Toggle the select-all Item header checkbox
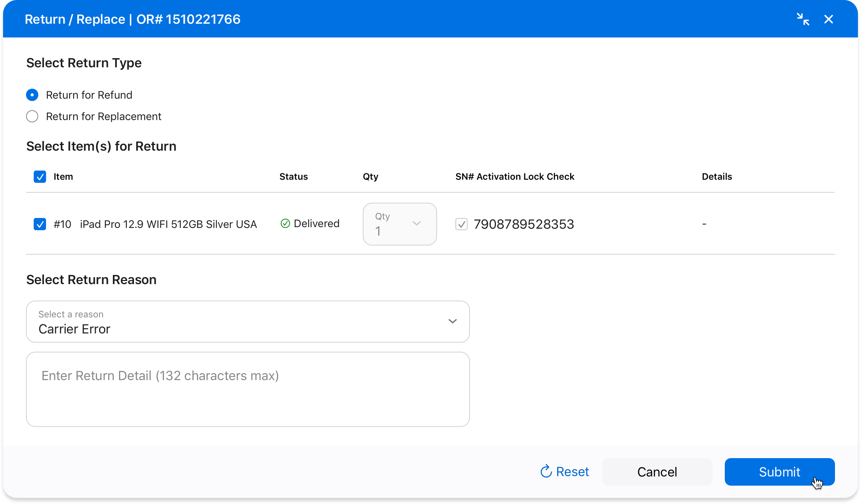The width and height of the screenshot is (861, 504). 40,177
